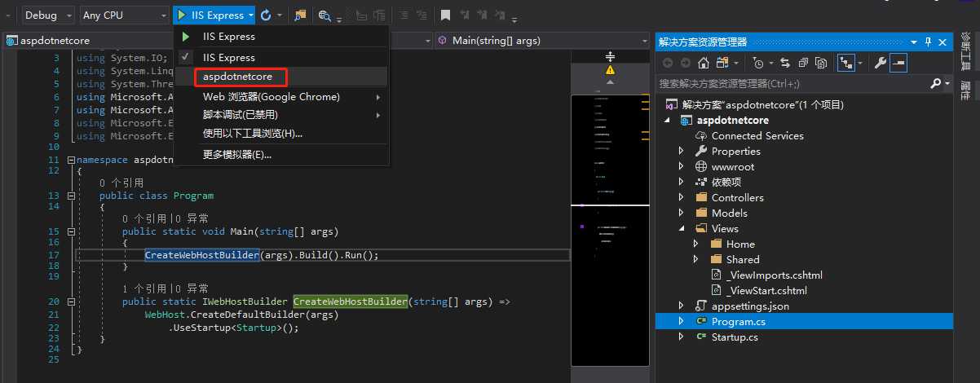Open Properties with the wrench icon
Image resolution: width=980 pixels, height=383 pixels.
[x=880, y=63]
